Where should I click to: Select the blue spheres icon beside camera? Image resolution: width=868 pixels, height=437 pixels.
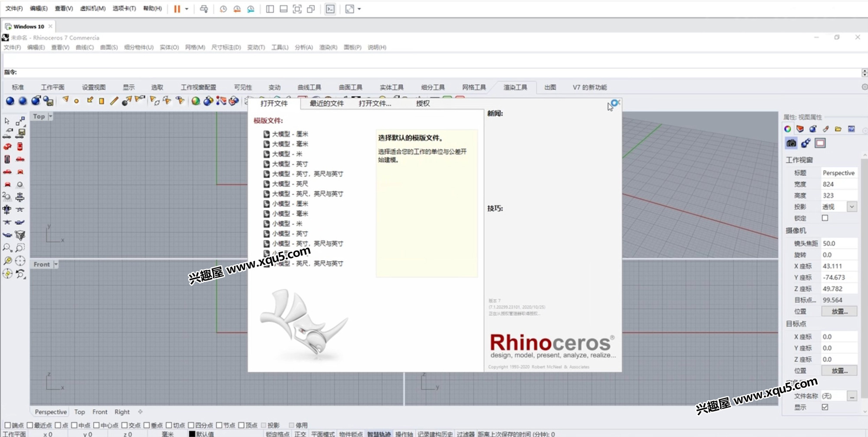806,143
